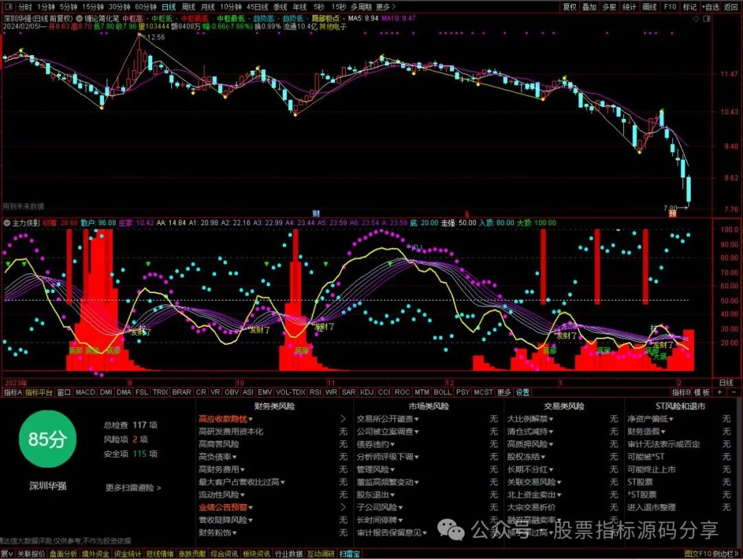This screenshot has width=743, height=560.
Task: Select the 30分钟 period
Action: pyautogui.click(x=120, y=7)
